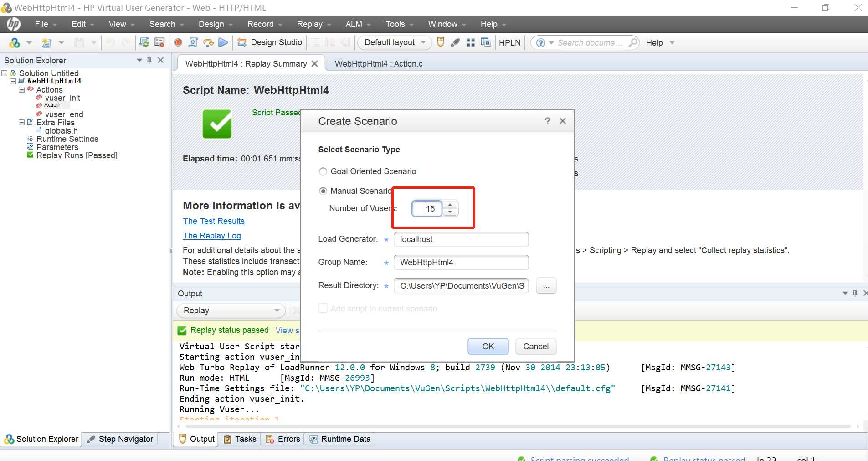Pin the Solution Explorer panel
Image resolution: width=868 pixels, height=461 pixels.
(x=149, y=60)
